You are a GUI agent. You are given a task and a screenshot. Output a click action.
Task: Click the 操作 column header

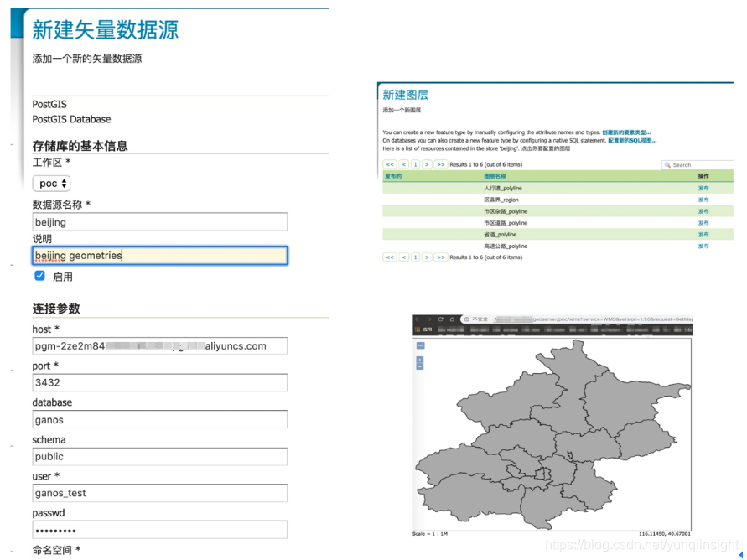coord(703,176)
